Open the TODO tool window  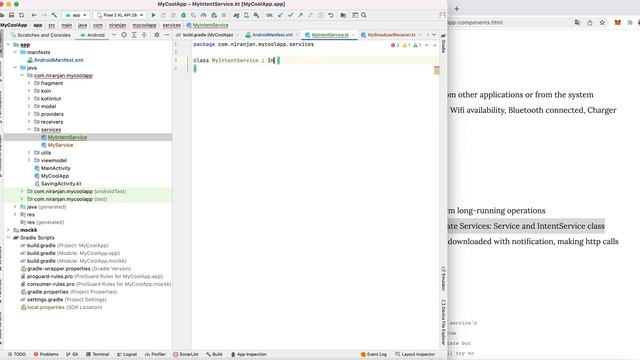(x=17, y=354)
